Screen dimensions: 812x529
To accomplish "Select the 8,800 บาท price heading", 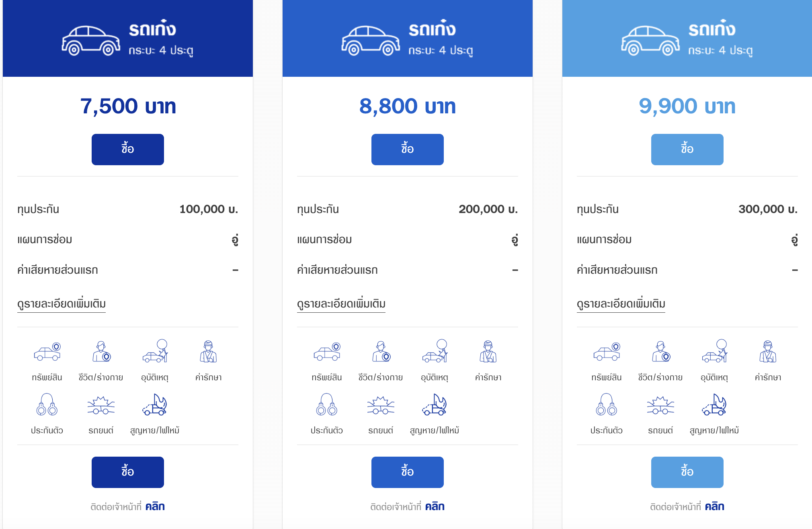I will [x=407, y=106].
